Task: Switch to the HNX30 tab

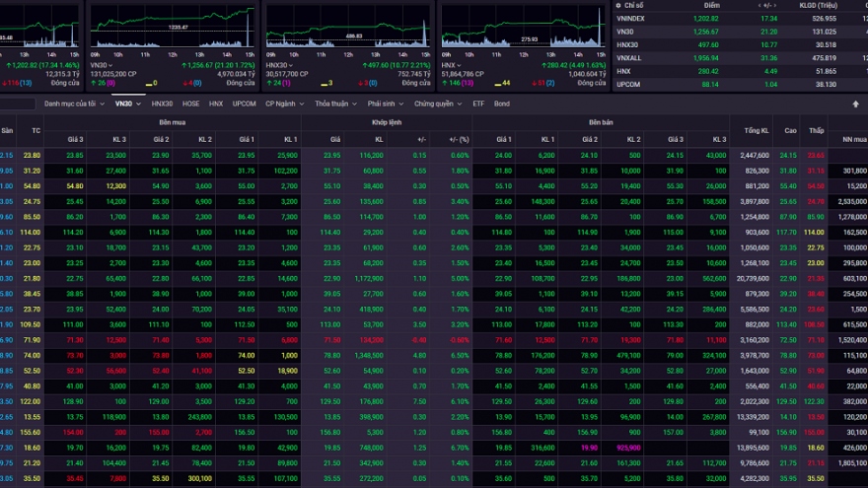Action: (x=162, y=104)
